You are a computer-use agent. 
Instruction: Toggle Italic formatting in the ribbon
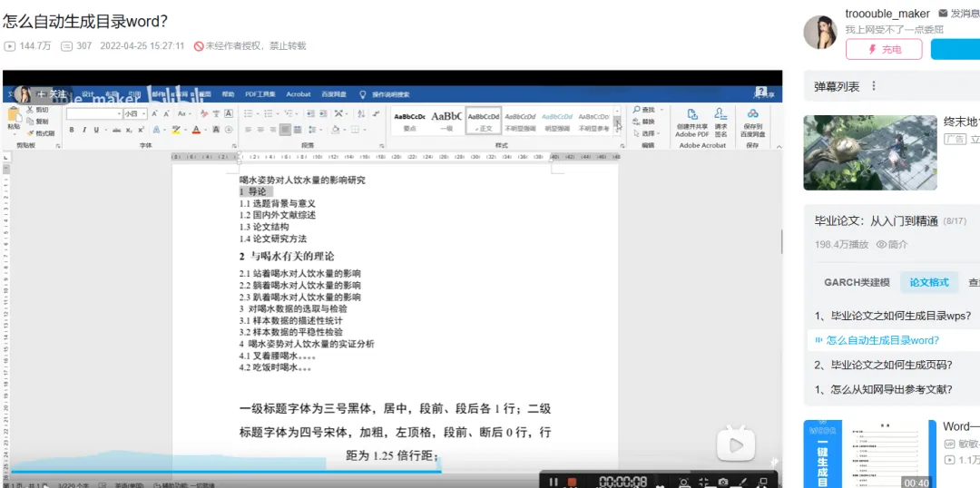pyautogui.click(x=84, y=130)
